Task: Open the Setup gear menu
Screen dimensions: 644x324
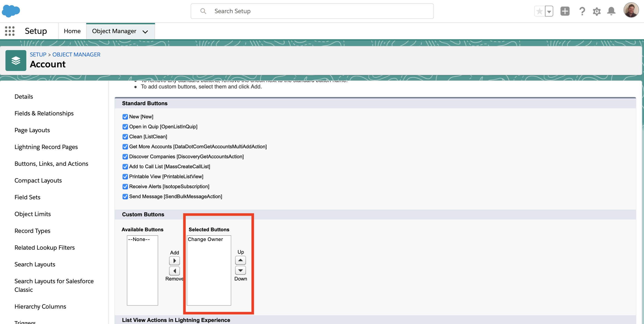Action: point(597,11)
